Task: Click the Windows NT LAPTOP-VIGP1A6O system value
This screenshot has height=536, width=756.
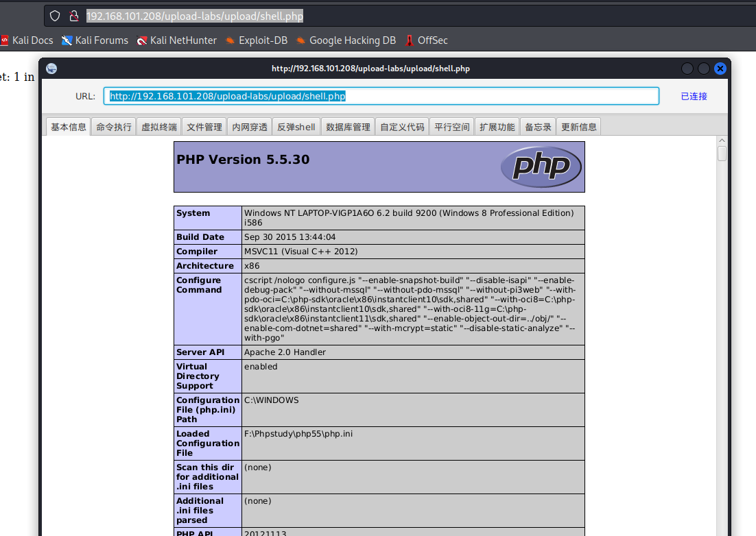Action: [x=409, y=218]
